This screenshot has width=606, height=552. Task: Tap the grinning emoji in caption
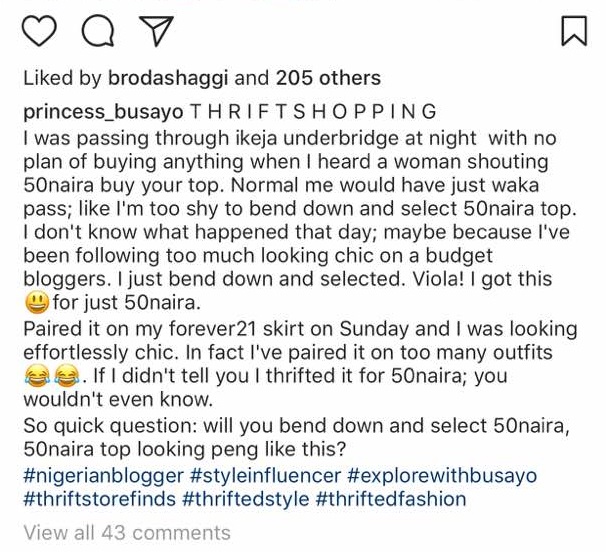click(37, 301)
